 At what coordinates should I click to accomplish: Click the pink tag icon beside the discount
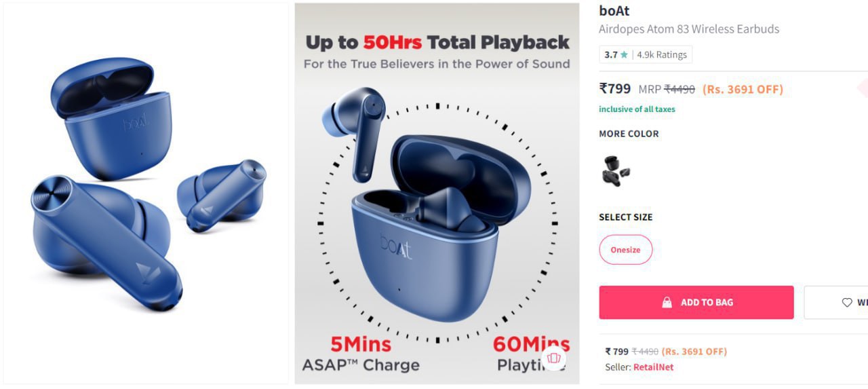point(863,88)
